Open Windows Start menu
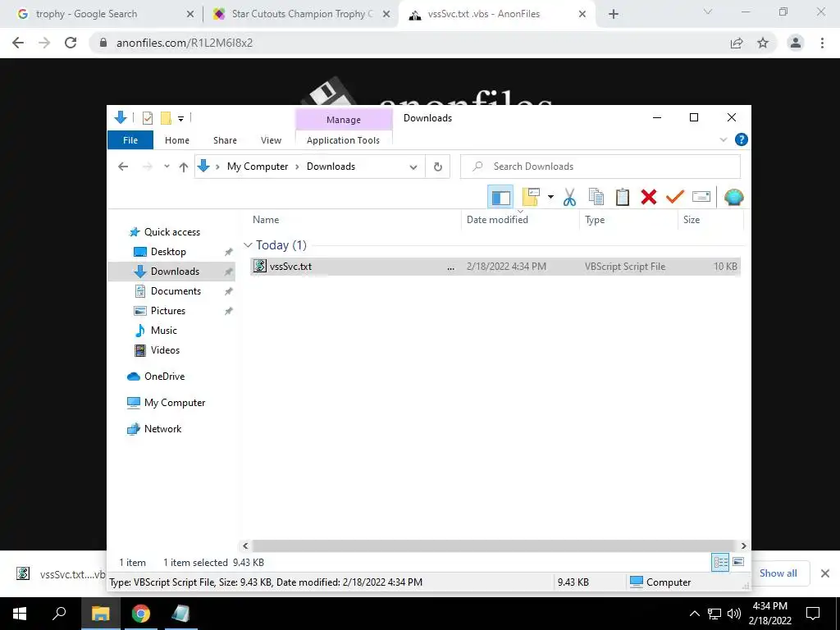 tap(20, 614)
